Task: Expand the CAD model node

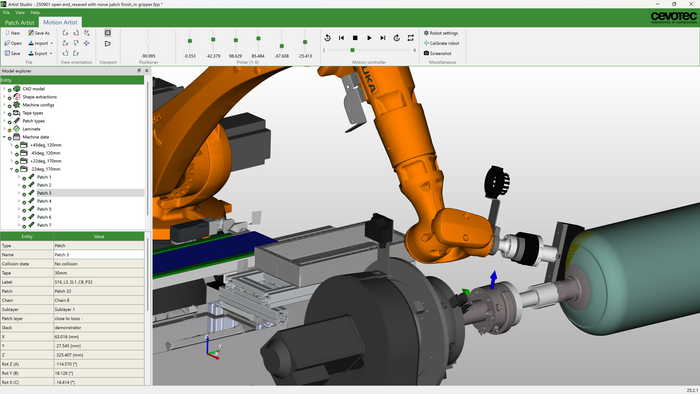Action: click(x=4, y=89)
